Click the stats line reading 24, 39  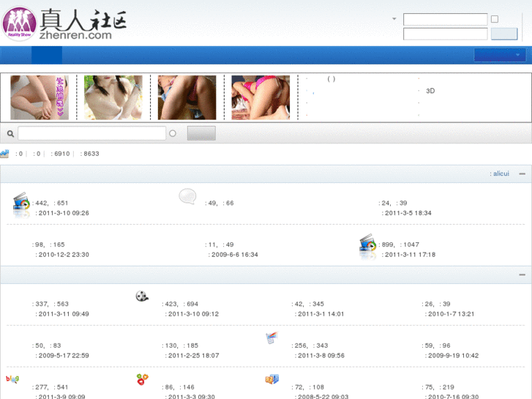(x=393, y=203)
